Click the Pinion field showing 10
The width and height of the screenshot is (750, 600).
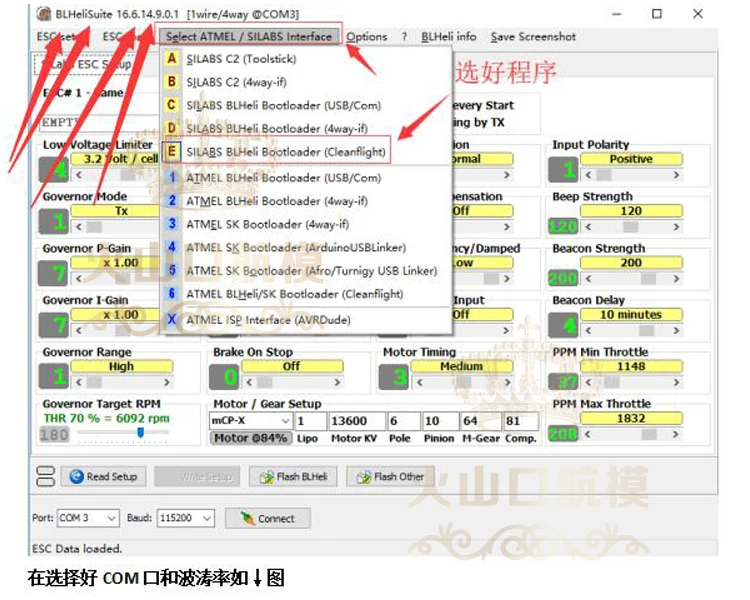440,421
